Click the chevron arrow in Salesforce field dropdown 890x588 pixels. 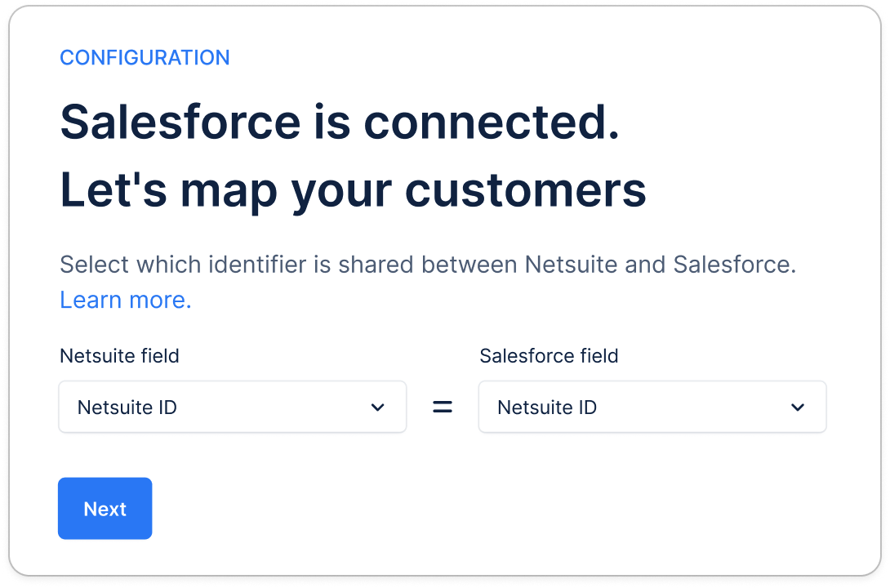[797, 408]
